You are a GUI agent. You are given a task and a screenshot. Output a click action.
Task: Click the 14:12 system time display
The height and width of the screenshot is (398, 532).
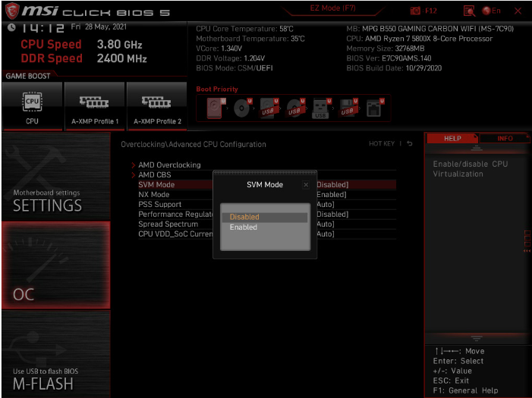(x=42, y=28)
